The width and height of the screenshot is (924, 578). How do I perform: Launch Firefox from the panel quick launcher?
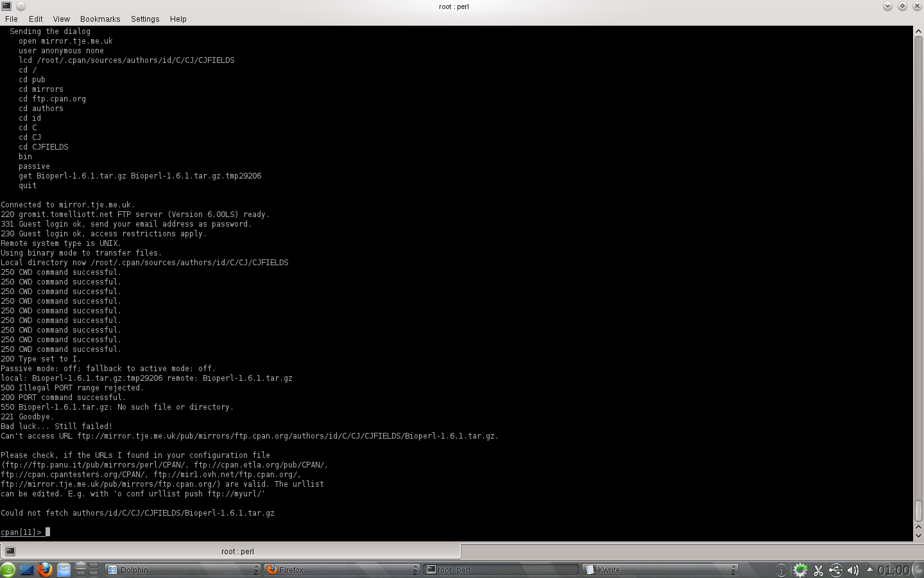(45, 570)
